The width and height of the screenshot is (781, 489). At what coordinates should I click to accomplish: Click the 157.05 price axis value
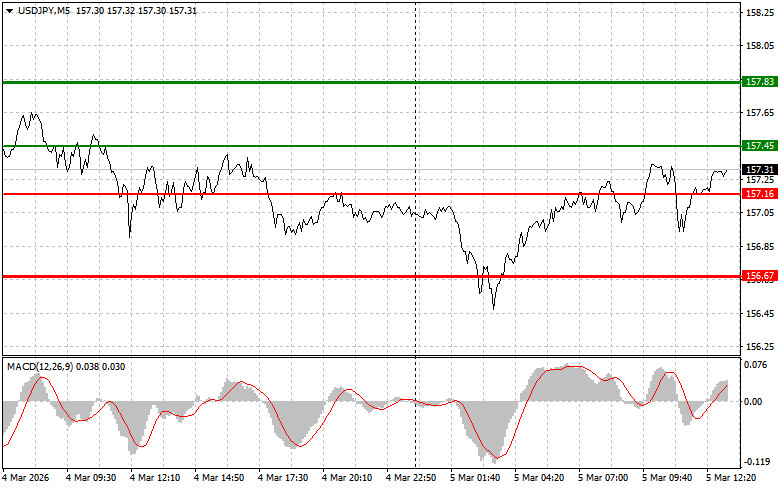pos(760,213)
